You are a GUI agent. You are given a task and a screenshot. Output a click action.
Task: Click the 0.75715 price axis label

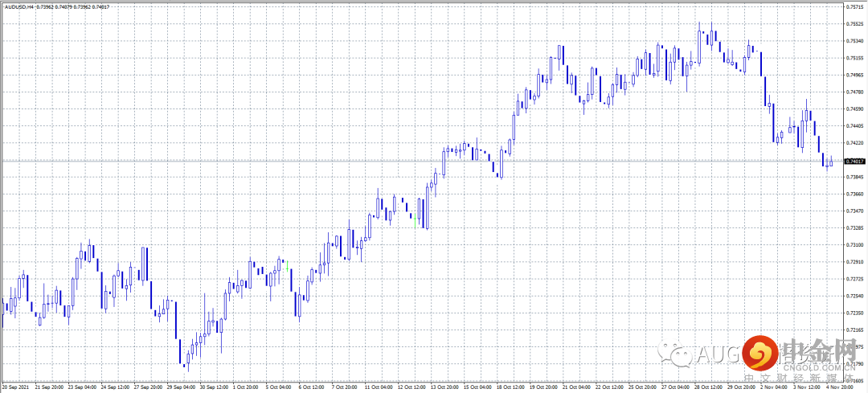coord(856,7)
